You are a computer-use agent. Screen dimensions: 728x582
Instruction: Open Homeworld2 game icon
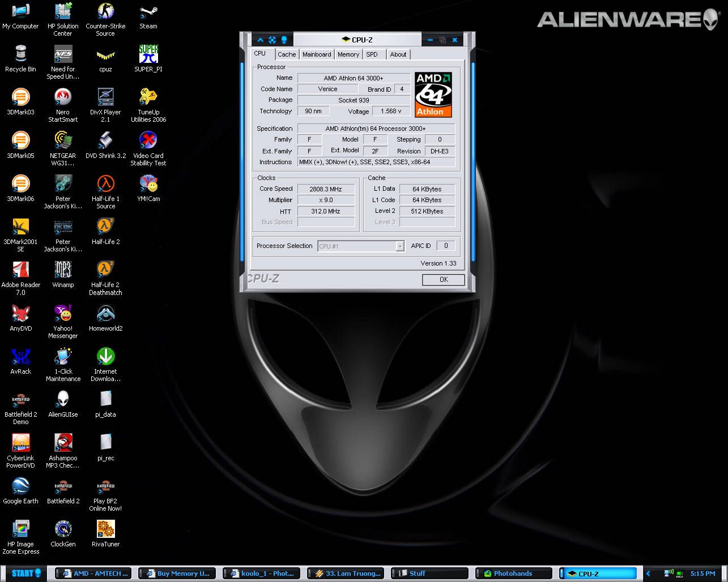click(x=105, y=318)
